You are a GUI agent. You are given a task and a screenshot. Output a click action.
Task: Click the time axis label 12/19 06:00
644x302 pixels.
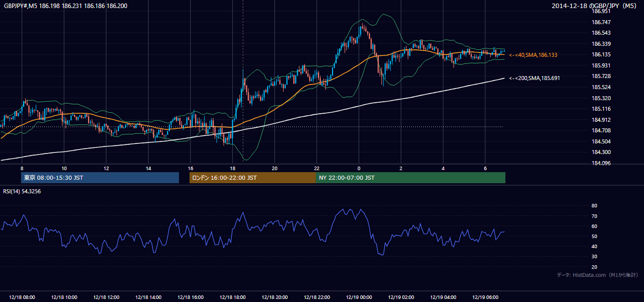pos(485,297)
